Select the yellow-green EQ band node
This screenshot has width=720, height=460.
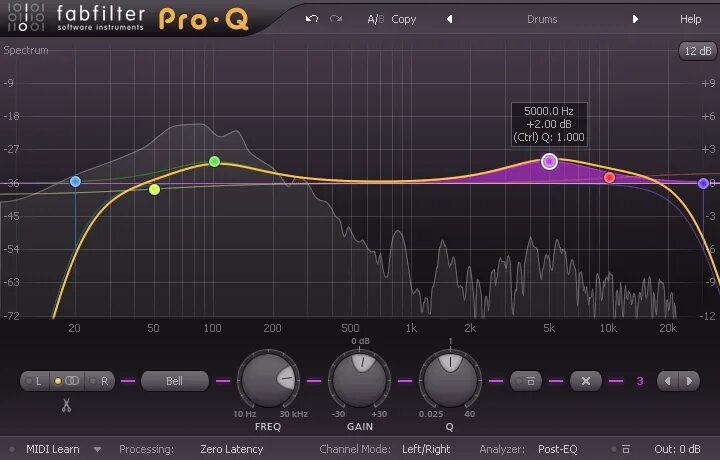click(x=154, y=189)
